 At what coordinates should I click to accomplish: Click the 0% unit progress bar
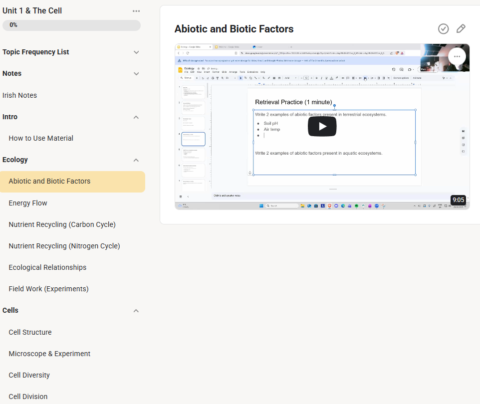coord(71,25)
